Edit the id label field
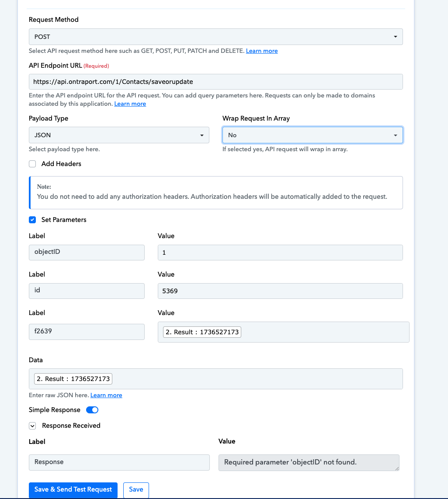 87,291
